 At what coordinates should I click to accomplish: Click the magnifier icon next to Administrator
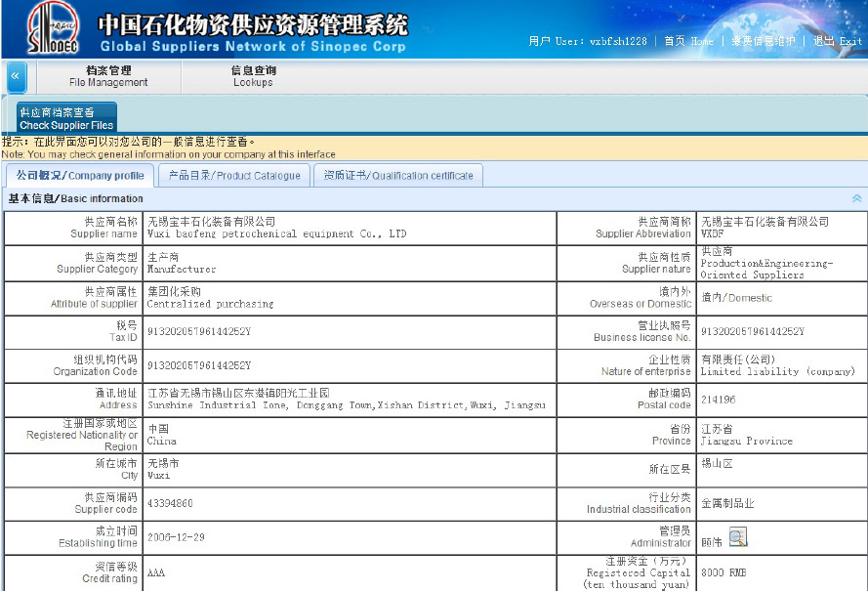click(738, 537)
